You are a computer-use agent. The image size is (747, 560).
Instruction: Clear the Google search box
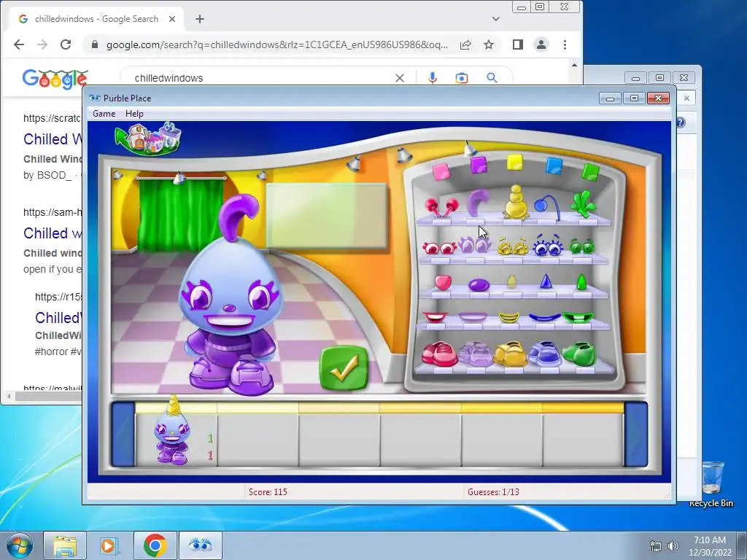(x=400, y=78)
